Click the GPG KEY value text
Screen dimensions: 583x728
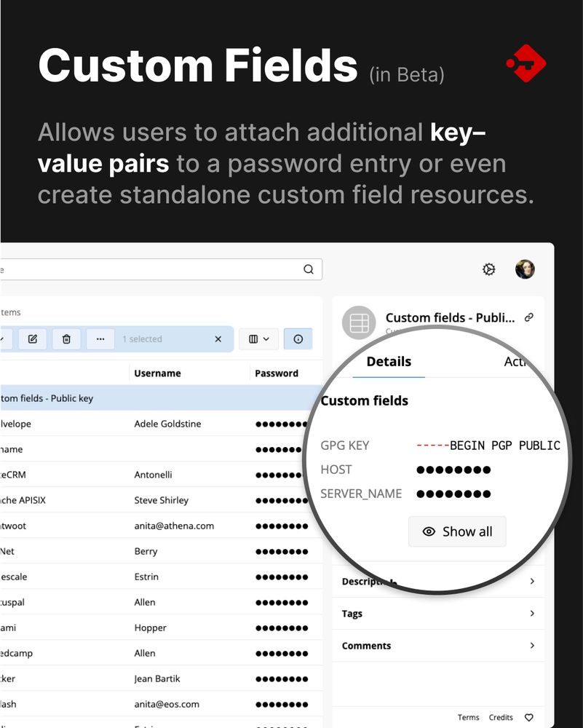[488, 446]
